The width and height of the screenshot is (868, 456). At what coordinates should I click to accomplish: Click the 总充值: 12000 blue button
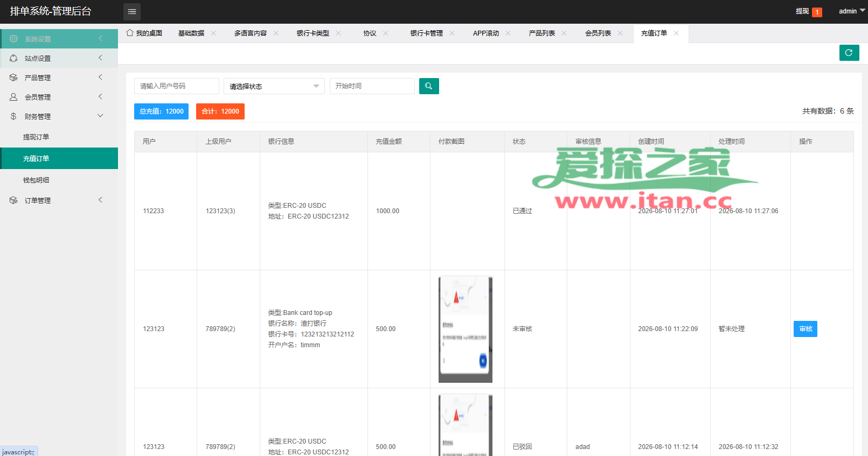tap(161, 111)
